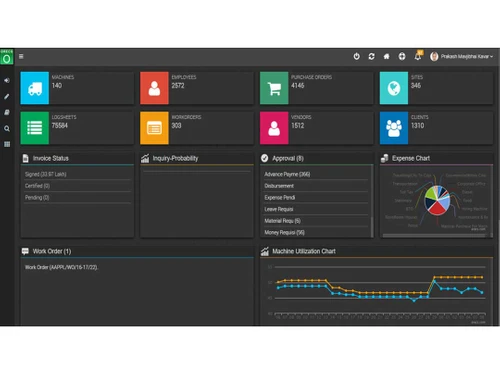Open the Signed invoices row
Screen dimensions: 500x375
77,174
